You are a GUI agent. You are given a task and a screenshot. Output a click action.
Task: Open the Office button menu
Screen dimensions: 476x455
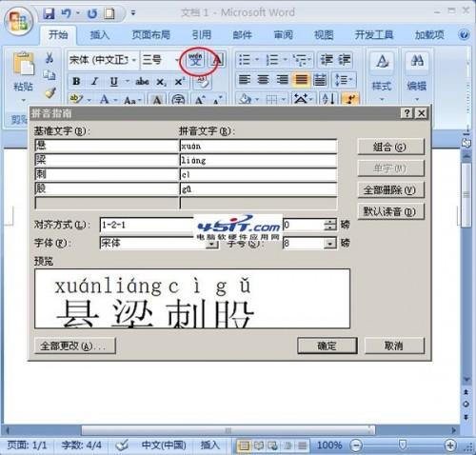point(18,20)
